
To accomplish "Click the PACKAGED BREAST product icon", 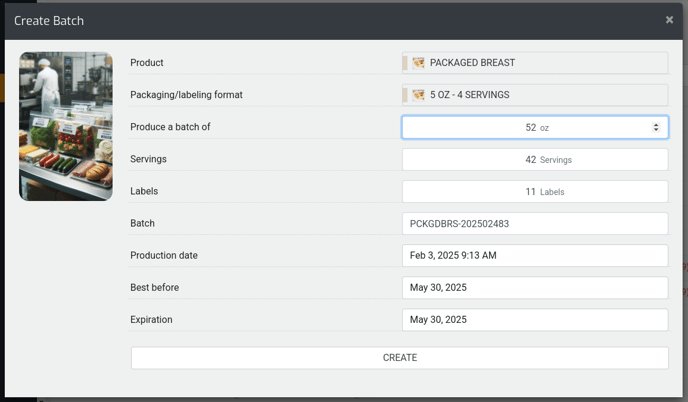I will [418, 63].
